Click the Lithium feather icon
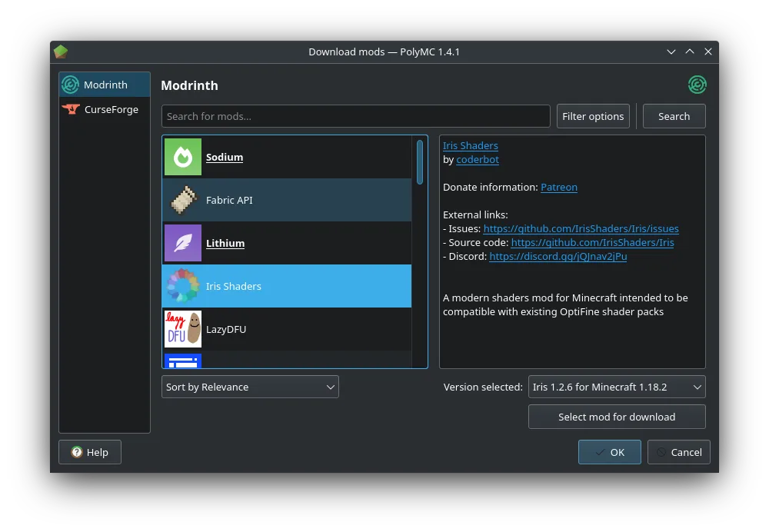 [183, 243]
